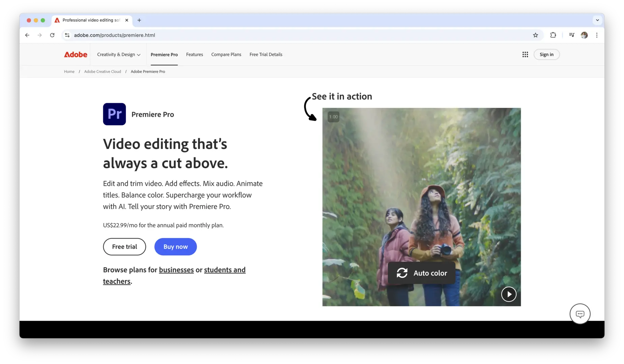The width and height of the screenshot is (624, 364).
Task: Start the Free trial
Action: pyautogui.click(x=124, y=247)
